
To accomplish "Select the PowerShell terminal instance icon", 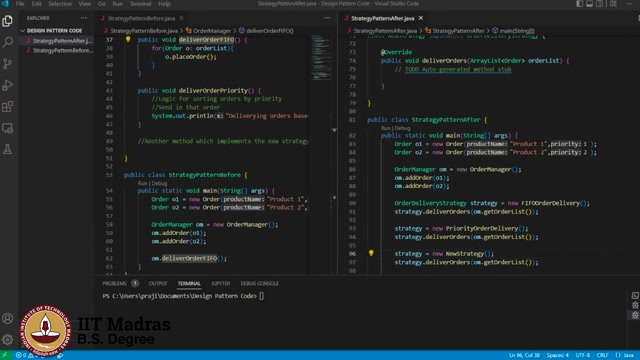I will [635, 296].
